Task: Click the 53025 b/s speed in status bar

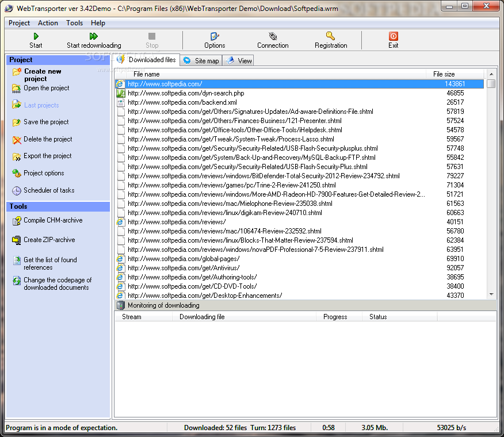Action: point(451,428)
